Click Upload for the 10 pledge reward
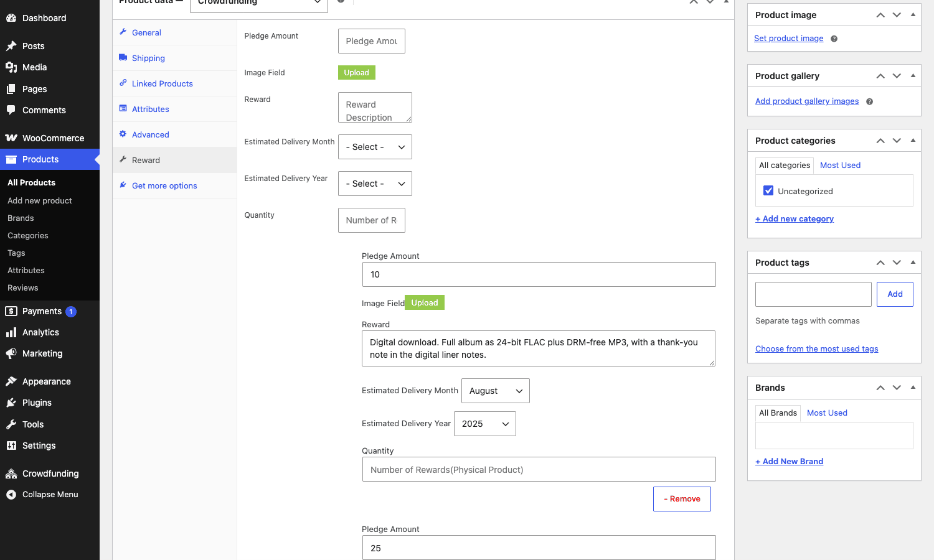 pos(425,302)
